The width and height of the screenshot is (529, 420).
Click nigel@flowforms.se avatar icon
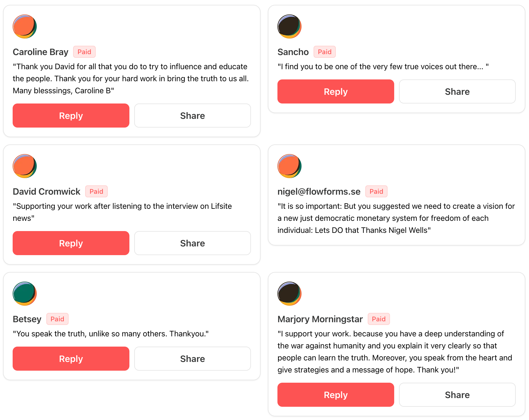[x=289, y=166]
